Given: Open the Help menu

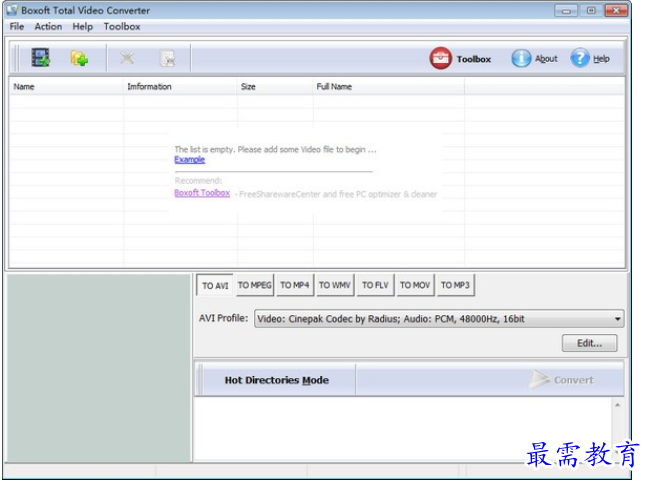Looking at the screenshot, I should [83, 26].
